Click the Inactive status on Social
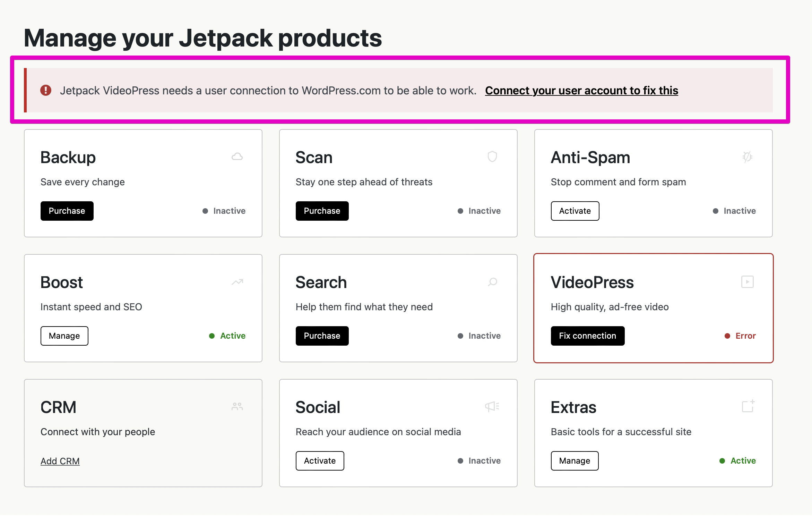 click(479, 461)
